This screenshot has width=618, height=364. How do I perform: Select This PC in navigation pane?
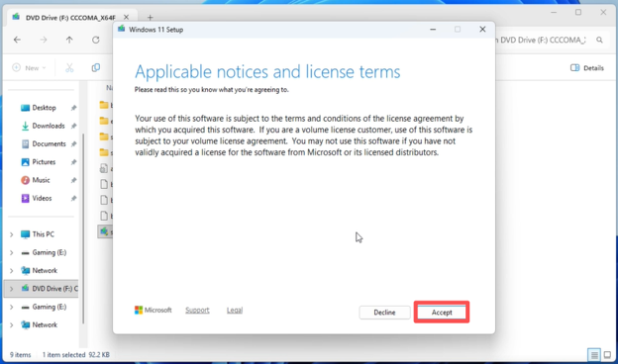[x=43, y=234]
